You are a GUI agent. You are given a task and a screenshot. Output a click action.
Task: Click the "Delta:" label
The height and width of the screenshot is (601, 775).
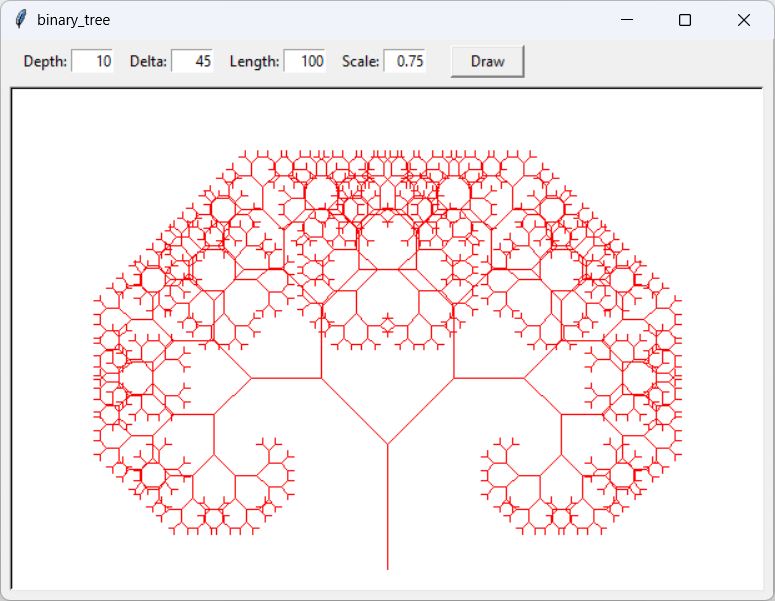(148, 61)
